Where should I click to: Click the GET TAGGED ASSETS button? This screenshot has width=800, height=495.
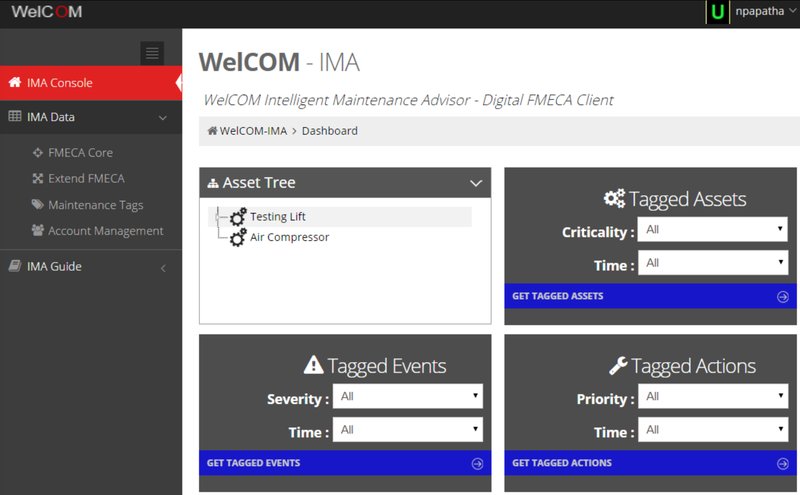point(651,296)
